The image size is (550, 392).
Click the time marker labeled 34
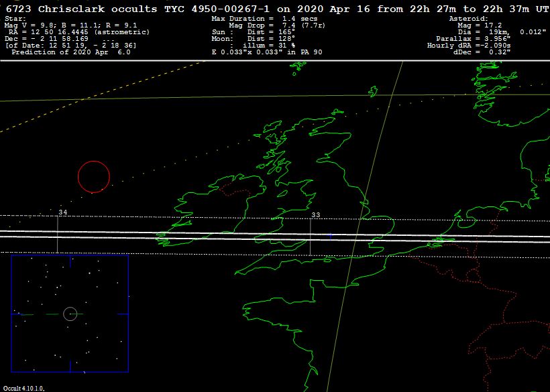point(62,212)
